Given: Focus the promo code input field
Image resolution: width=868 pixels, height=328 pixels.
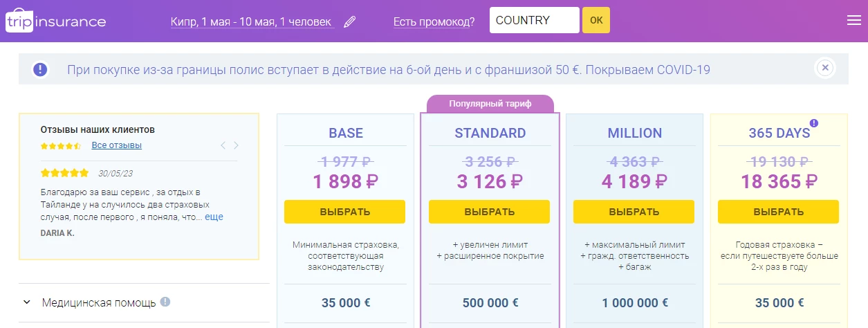Looking at the screenshot, I should coord(534,20).
